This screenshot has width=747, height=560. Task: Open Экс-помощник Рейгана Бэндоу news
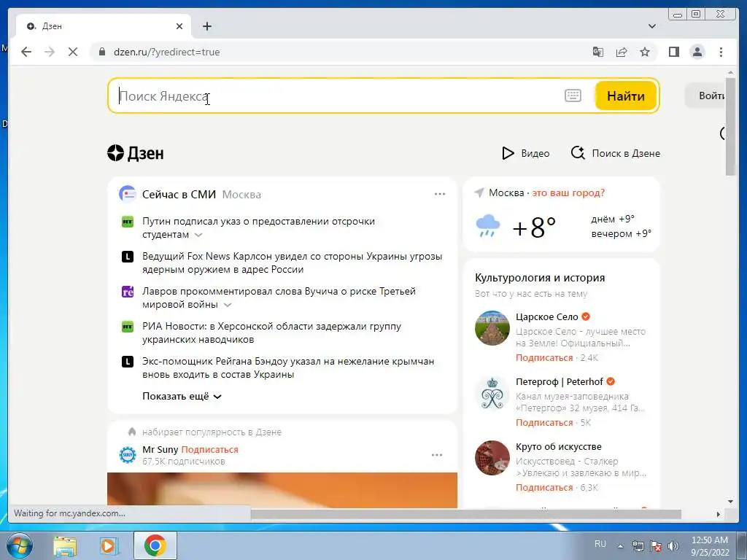[288, 367]
